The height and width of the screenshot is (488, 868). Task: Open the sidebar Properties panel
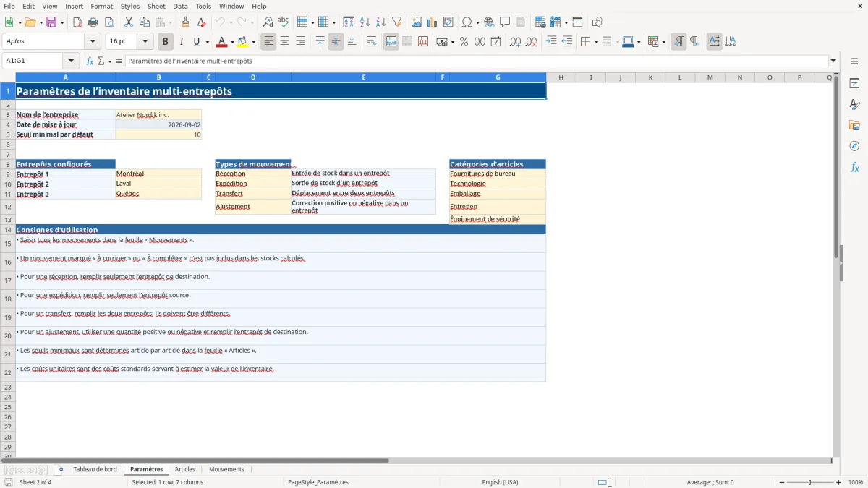click(x=854, y=84)
